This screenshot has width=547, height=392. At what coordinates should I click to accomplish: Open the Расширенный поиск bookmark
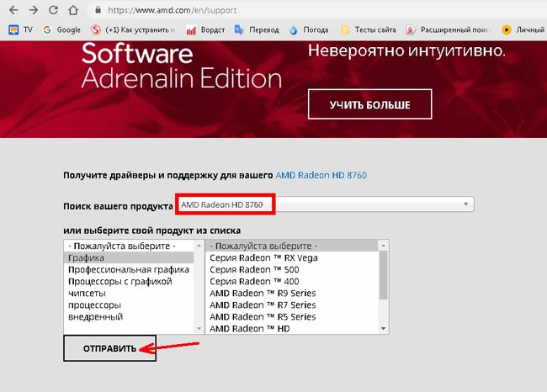click(x=449, y=30)
